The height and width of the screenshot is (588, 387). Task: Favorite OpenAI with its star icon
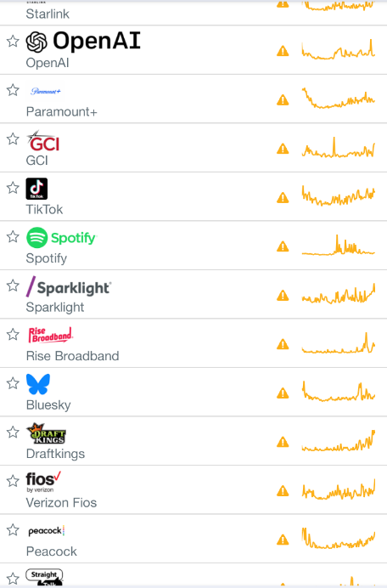[13, 41]
